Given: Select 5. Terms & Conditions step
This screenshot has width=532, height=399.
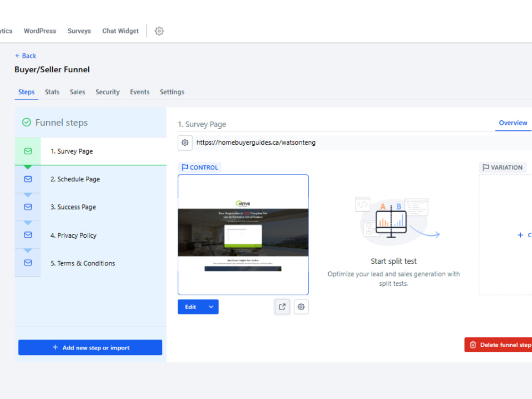Looking at the screenshot, I should (x=90, y=263).
